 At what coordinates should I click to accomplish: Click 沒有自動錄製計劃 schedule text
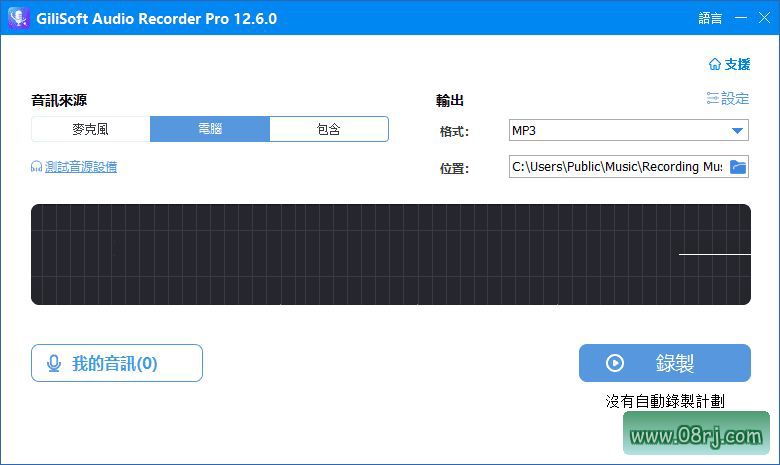pyautogui.click(x=665, y=401)
